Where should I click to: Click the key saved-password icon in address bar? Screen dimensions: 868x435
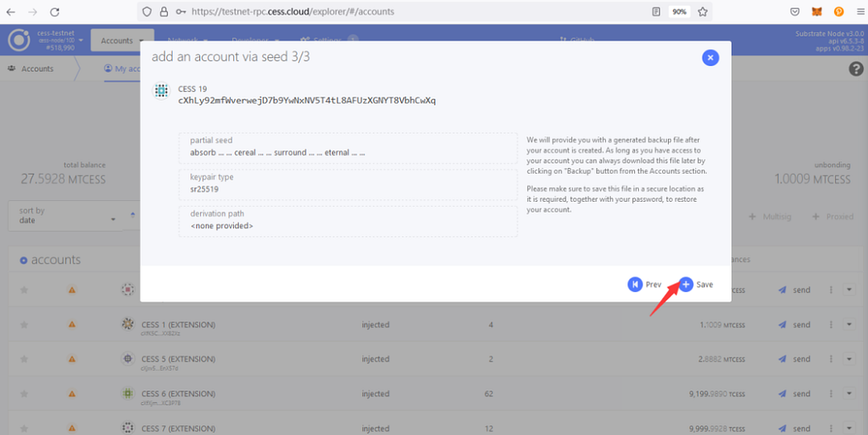180,12
